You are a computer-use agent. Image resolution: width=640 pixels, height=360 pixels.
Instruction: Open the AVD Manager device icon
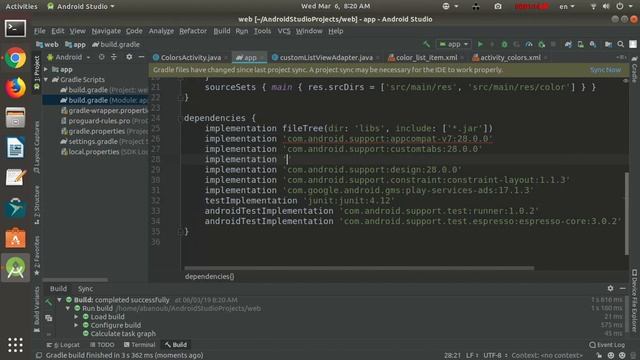click(580, 44)
